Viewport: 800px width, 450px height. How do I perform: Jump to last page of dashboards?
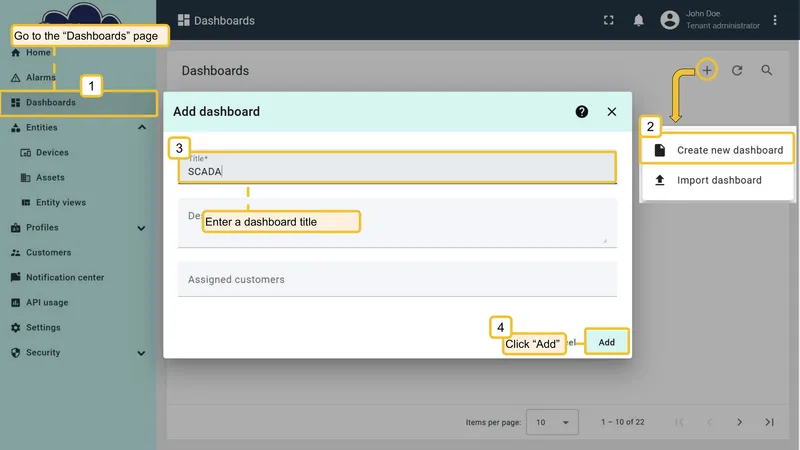769,422
